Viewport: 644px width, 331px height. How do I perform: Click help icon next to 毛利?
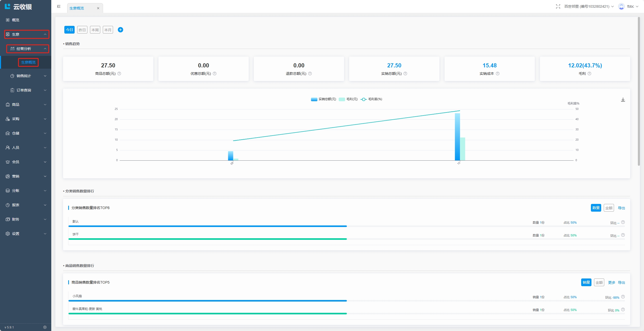tap(589, 74)
